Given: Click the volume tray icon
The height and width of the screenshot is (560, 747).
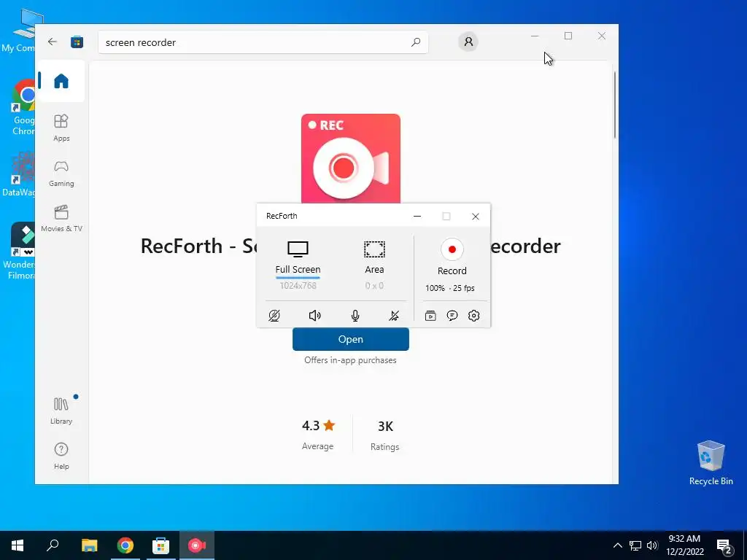Looking at the screenshot, I should click(652, 545).
